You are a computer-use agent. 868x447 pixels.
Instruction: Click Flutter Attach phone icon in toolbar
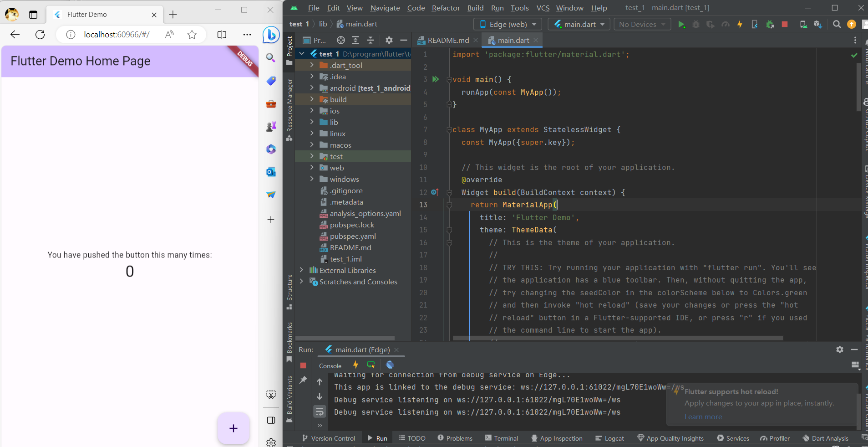point(755,24)
